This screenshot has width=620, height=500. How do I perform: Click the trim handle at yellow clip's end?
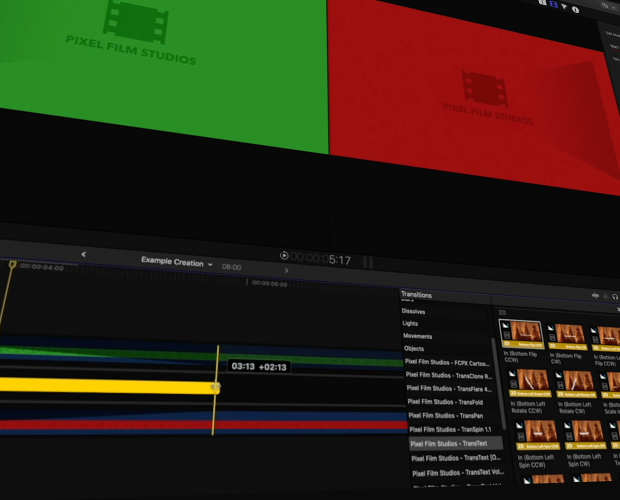[216, 386]
